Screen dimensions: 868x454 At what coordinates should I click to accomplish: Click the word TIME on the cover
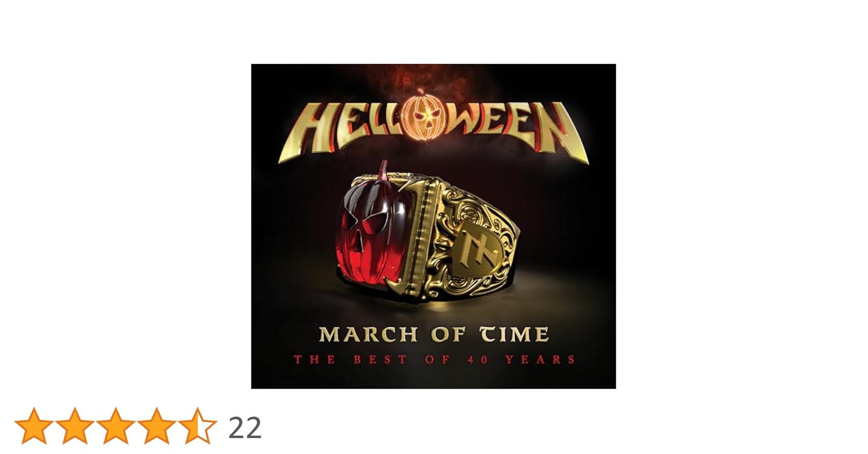point(514,335)
